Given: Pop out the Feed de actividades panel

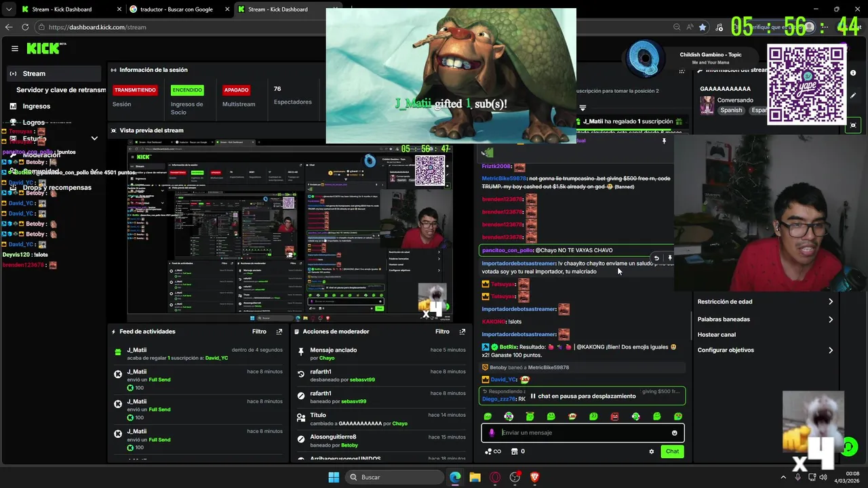Looking at the screenshot, I should coord(279,332).
